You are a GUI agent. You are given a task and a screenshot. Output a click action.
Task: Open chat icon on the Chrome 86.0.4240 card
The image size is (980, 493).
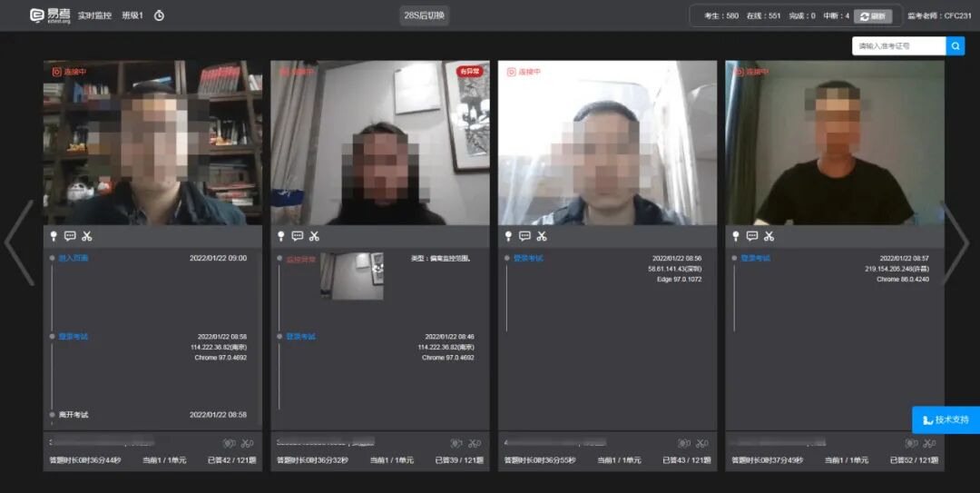(x=752, y=236)
